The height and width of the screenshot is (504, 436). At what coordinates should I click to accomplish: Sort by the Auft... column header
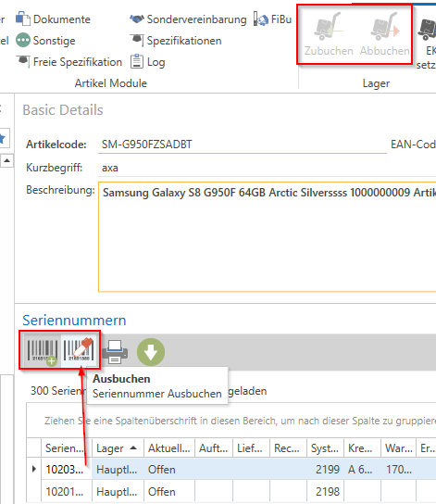point(214,448)
